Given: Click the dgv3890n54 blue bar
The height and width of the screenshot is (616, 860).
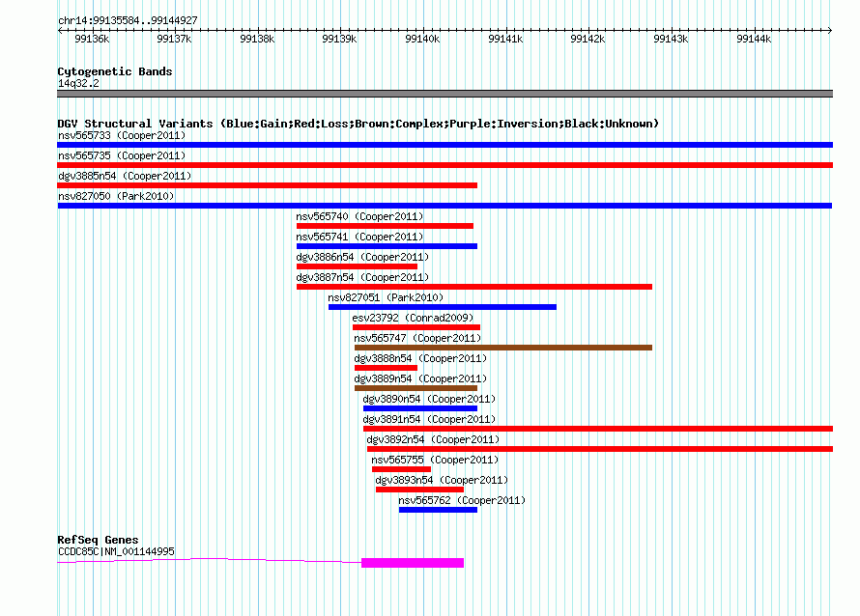Looking at the screenshot, I should point(420,408).
